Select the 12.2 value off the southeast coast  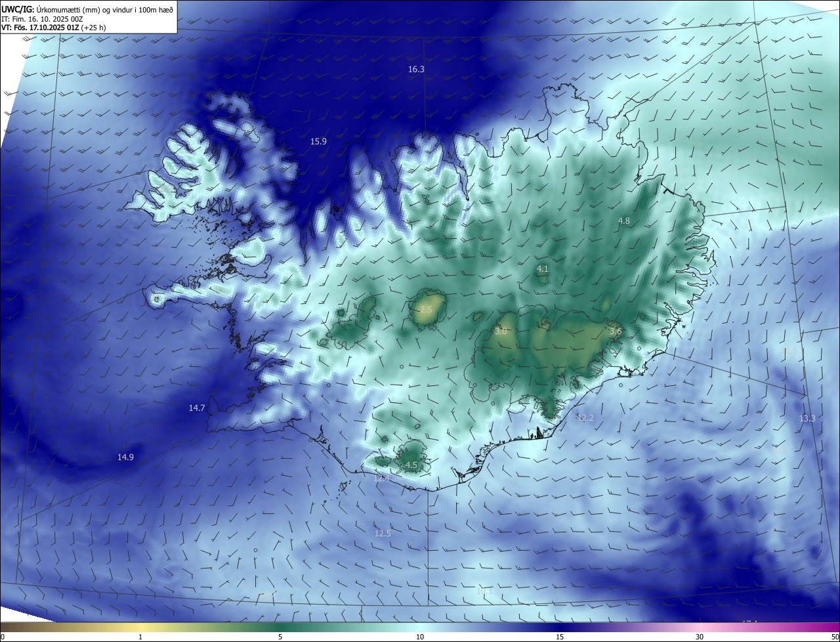tap(585, 417)
